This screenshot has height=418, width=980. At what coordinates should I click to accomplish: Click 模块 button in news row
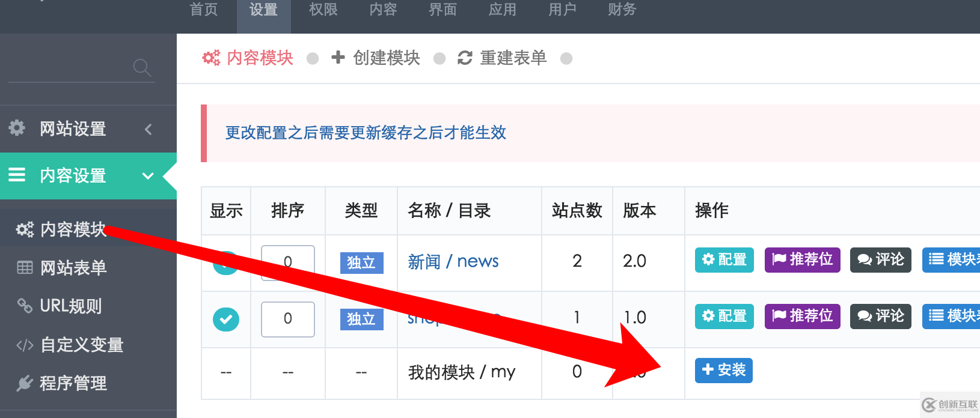click(951, 260)
